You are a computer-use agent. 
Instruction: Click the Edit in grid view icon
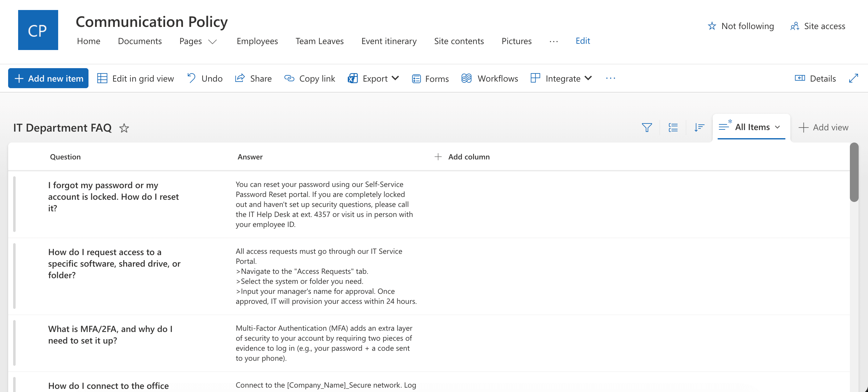[102, 78]
